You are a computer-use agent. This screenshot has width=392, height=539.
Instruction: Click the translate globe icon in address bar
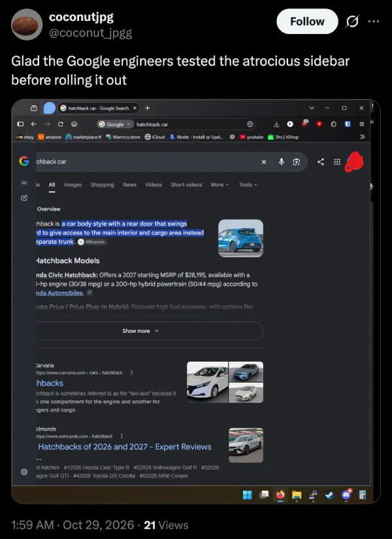click(x=250, y=124)
